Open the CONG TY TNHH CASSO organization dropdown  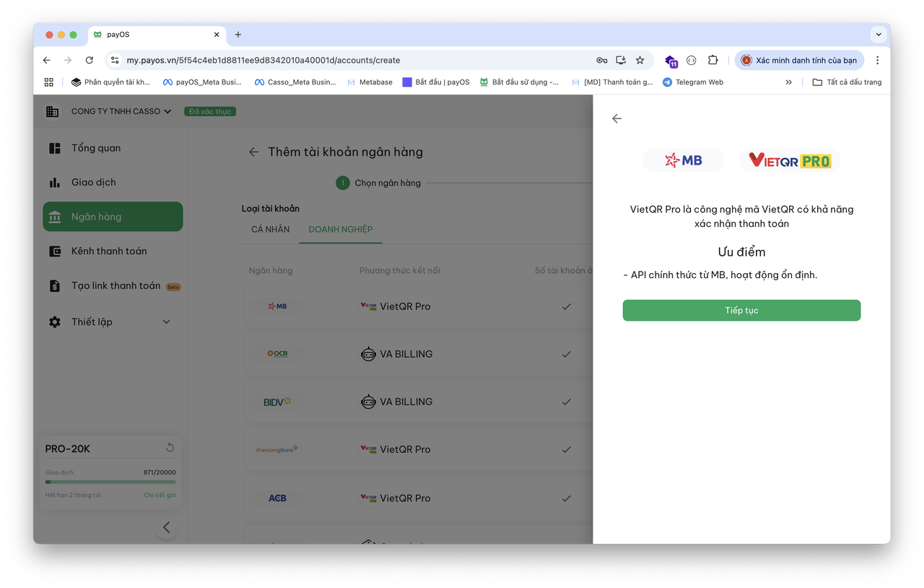[121, 111]
